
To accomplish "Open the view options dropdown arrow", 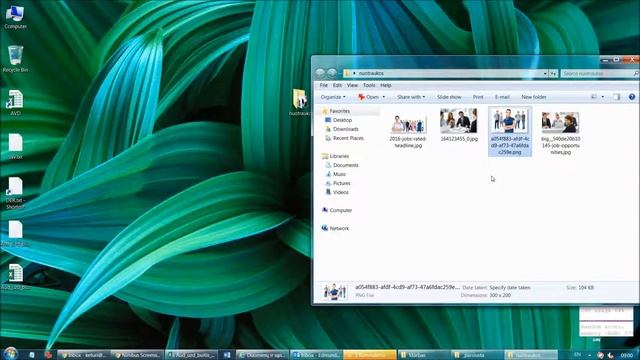I will tap(602, 97).
